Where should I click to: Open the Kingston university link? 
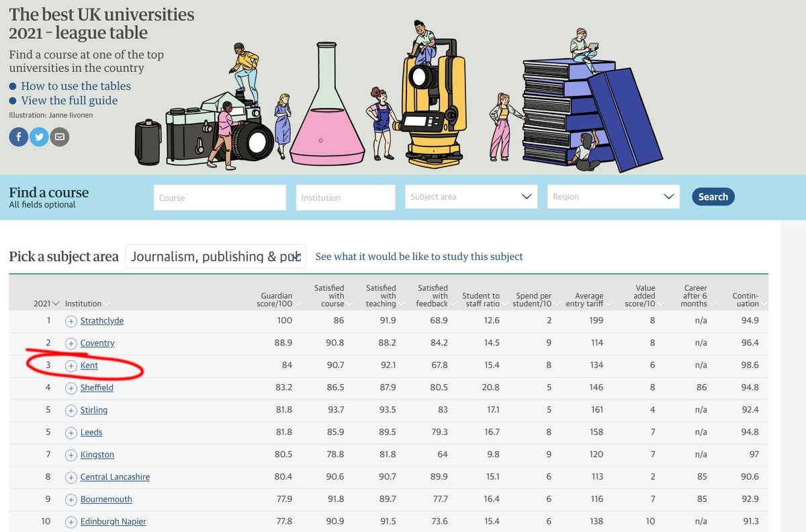(x=97, y=455)
